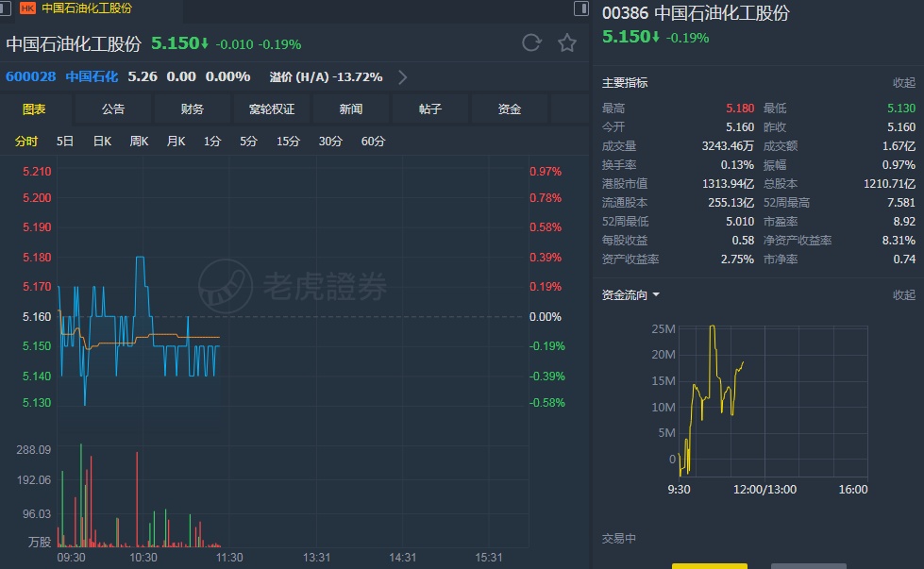Select the 分时 chart period

(25, 142)
